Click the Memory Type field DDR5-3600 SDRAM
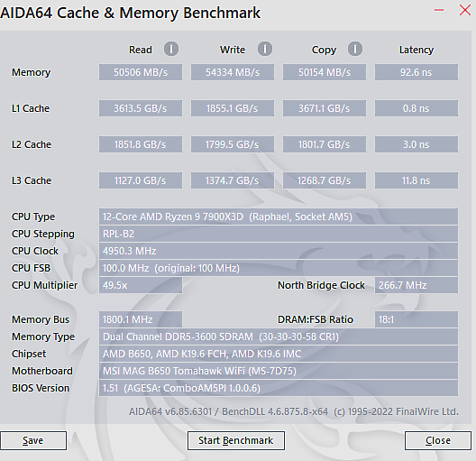Viewport: 476px width, 461px height. [279, 337]
